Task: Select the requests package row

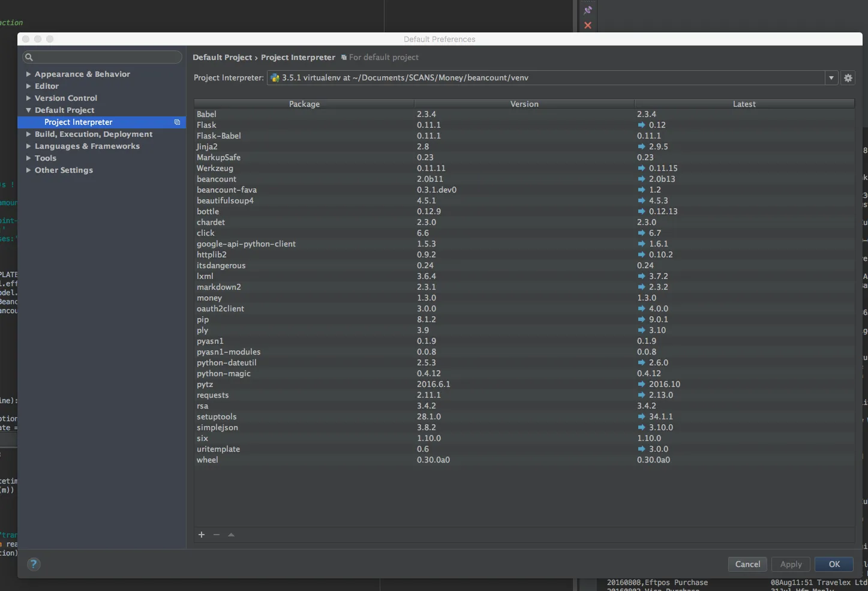Action: tap(524, 395)
